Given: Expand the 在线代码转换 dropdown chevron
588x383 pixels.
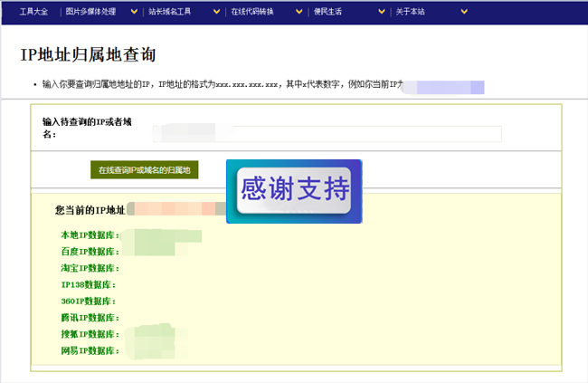Looking at the screenshot, I should click(x=299, y=12).
